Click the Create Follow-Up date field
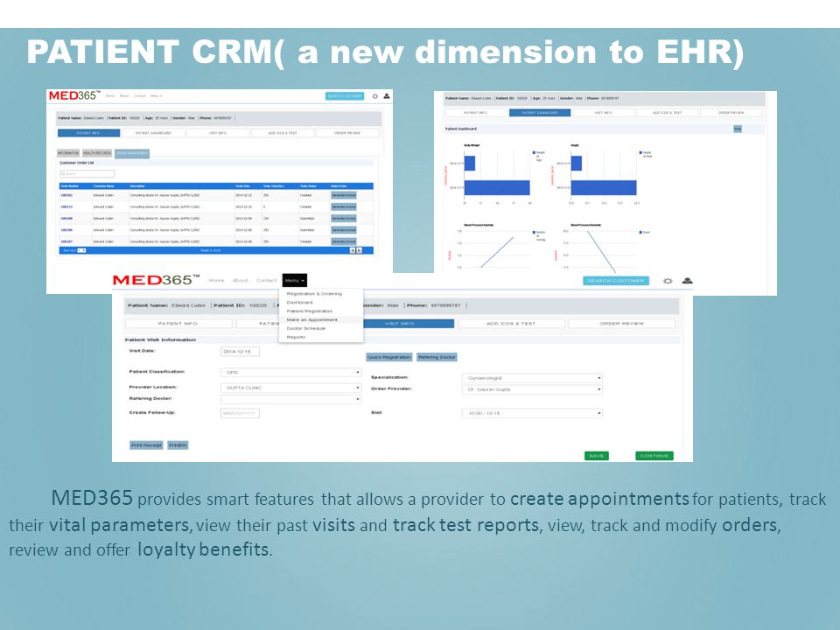The width and height of the screenshot is (840, 630). click(240, 414)
